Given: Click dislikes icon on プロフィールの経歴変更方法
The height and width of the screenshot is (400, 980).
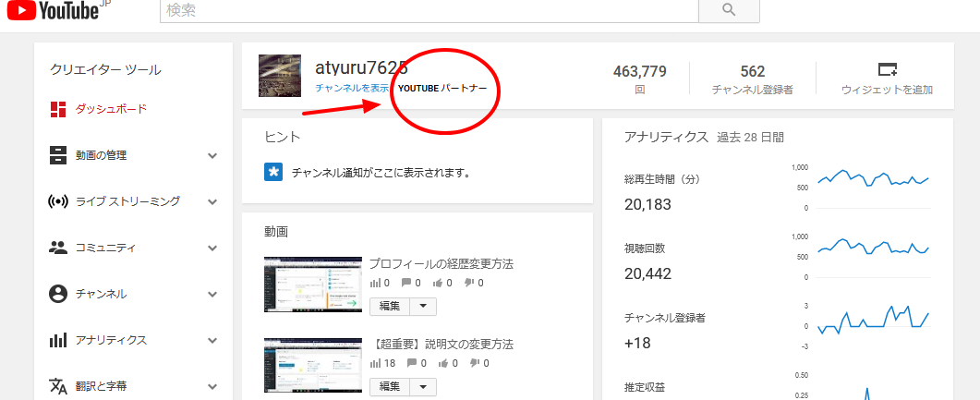Looking at the screenshot, I should coord(469,283).
